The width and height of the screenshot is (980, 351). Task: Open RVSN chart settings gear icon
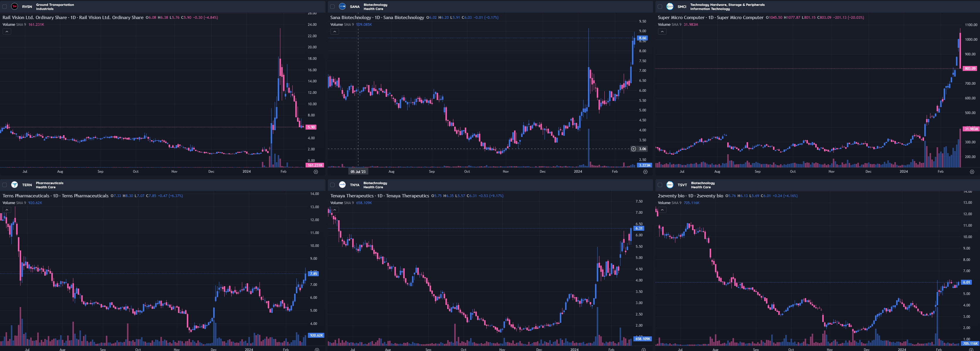click(x=316, y=172)
